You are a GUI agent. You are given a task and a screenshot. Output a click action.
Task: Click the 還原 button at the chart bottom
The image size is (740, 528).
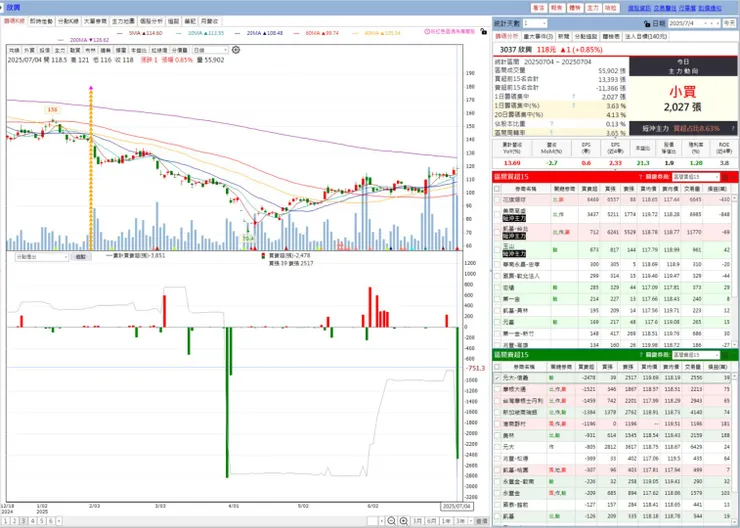coord(481,521)
